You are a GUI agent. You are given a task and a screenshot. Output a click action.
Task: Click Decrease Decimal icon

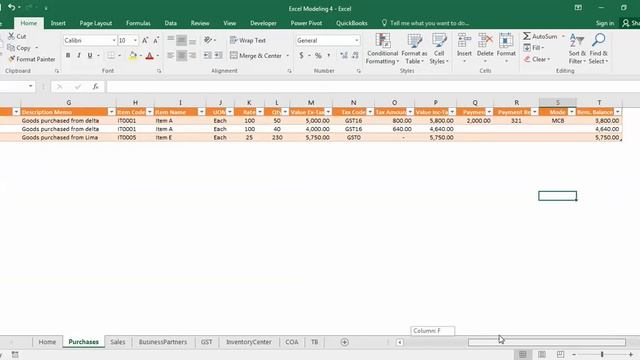(355, 56)
